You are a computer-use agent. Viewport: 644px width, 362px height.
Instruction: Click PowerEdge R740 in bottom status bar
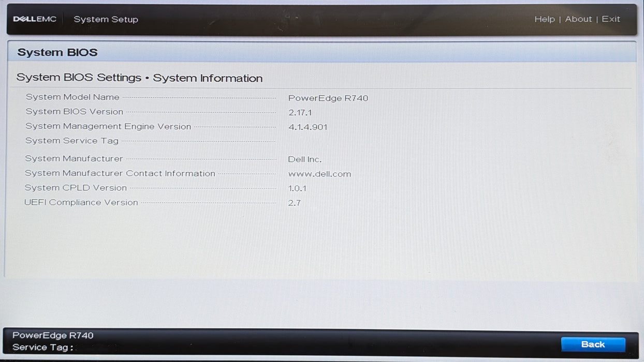coord(53,336)
